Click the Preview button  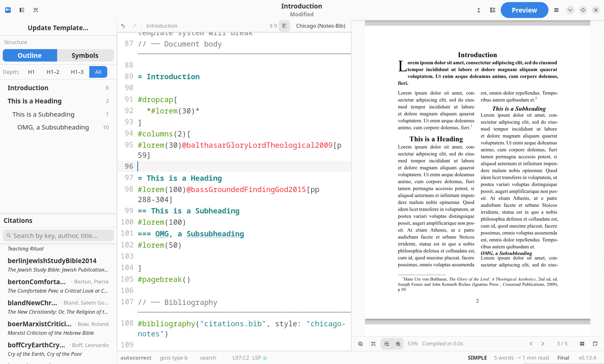point(524,10)
